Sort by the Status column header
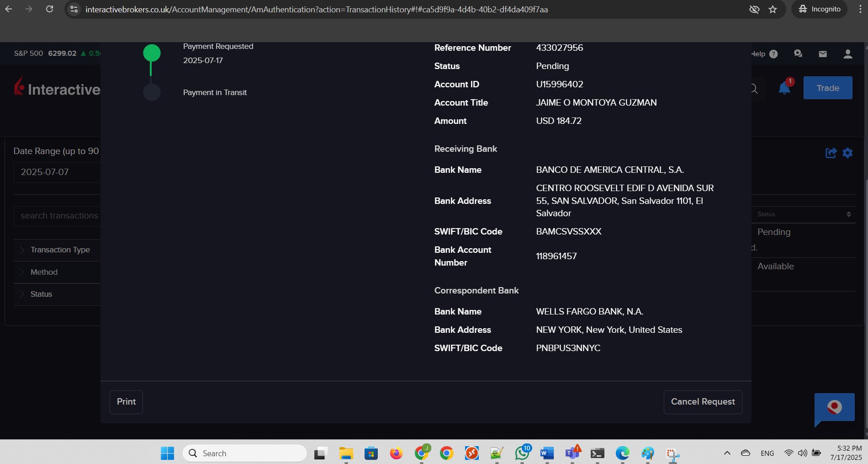868x464 pixels. [804, 214]
